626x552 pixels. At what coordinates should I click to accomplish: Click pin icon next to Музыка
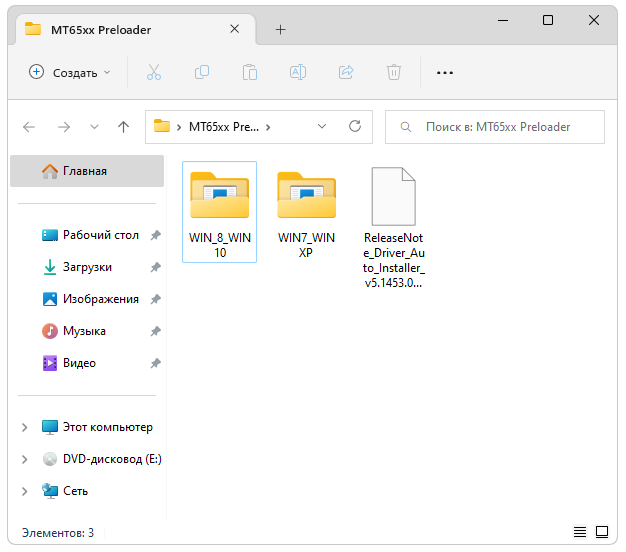click(x=155, y=331)
